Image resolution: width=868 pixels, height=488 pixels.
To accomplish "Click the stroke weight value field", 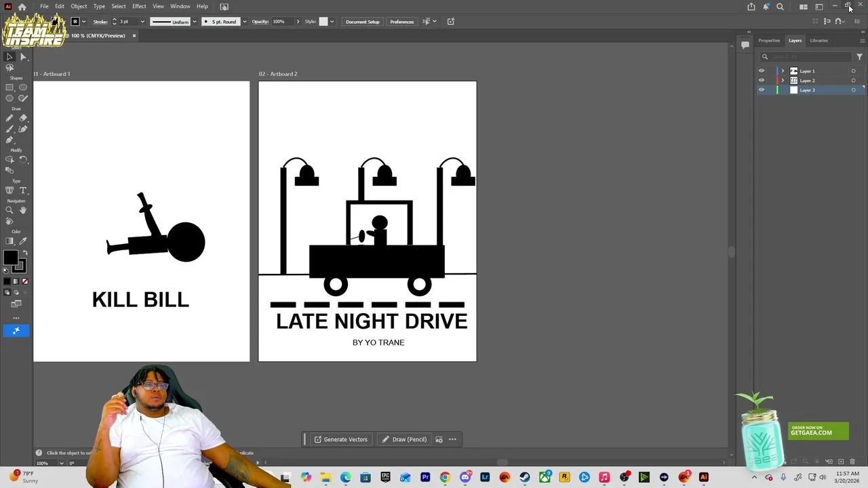I will (128, 22).
